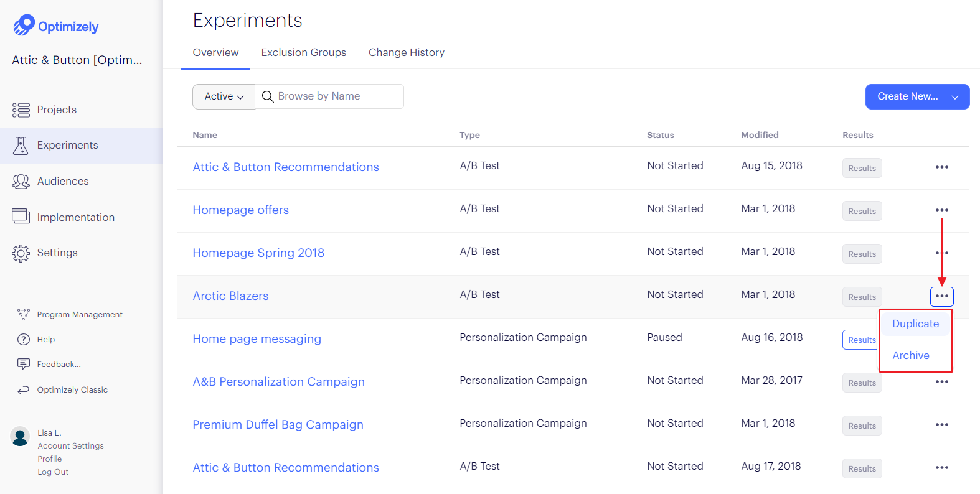This screenshot has height=494, width=980.
Task: Open the Home page messaging campaign
Action: pos(257,339)
